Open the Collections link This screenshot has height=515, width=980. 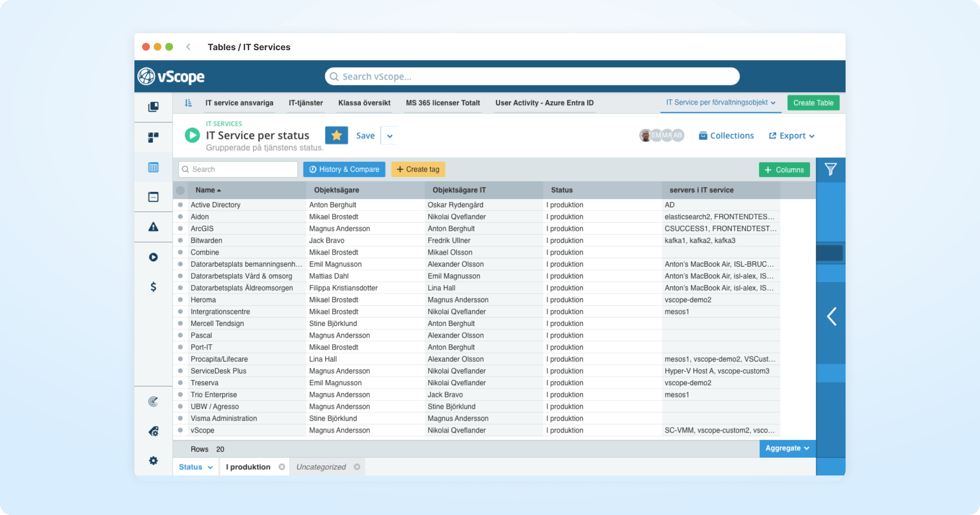coord(726,136)
